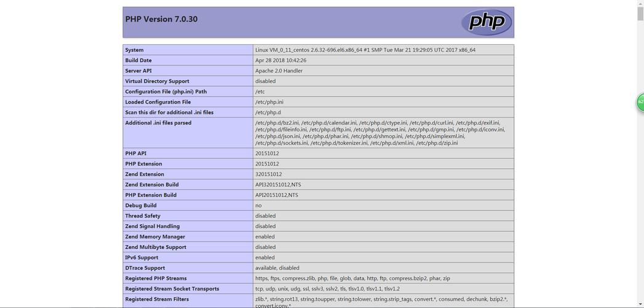Select the 'enabled' value of Zend Memory Manager

point(265,237)
